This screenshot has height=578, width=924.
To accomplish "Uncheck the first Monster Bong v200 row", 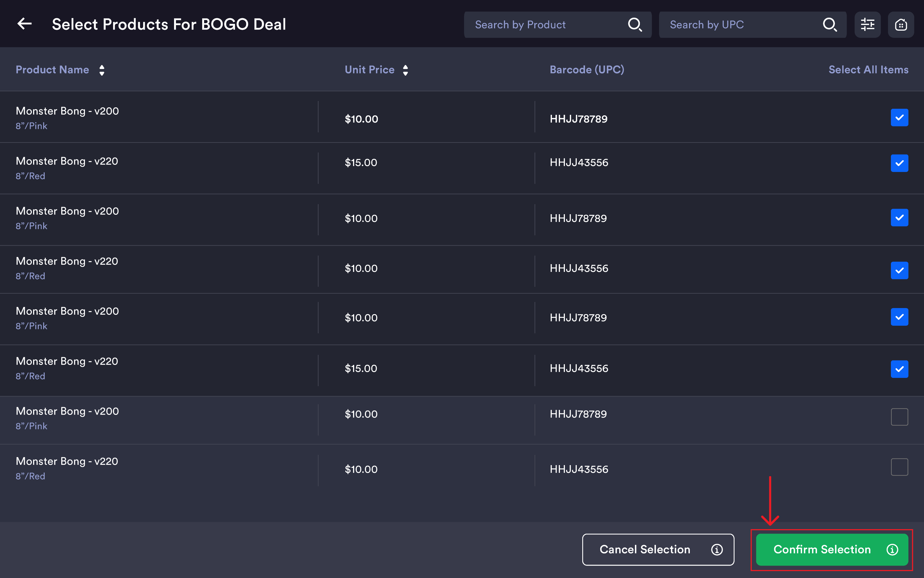I will point(899,117).
